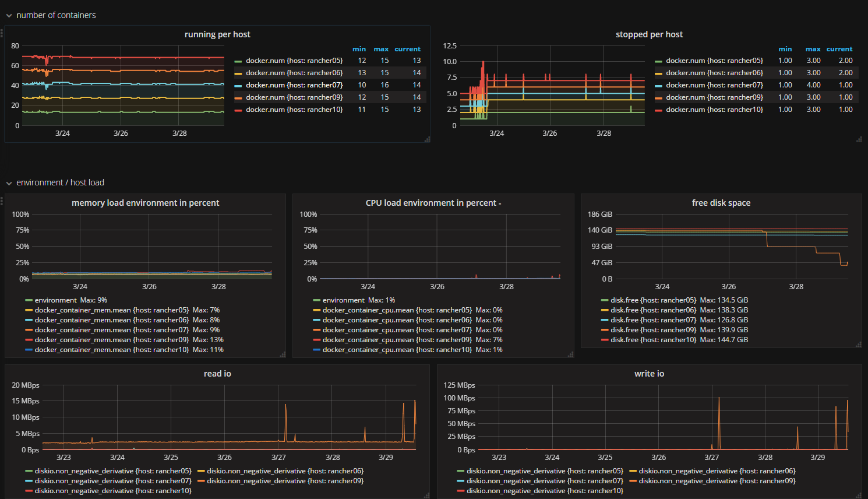Select rancher06 row current value 2.00 in stopped legend
The width and height of the screenshot is (868, 499).
845,73
